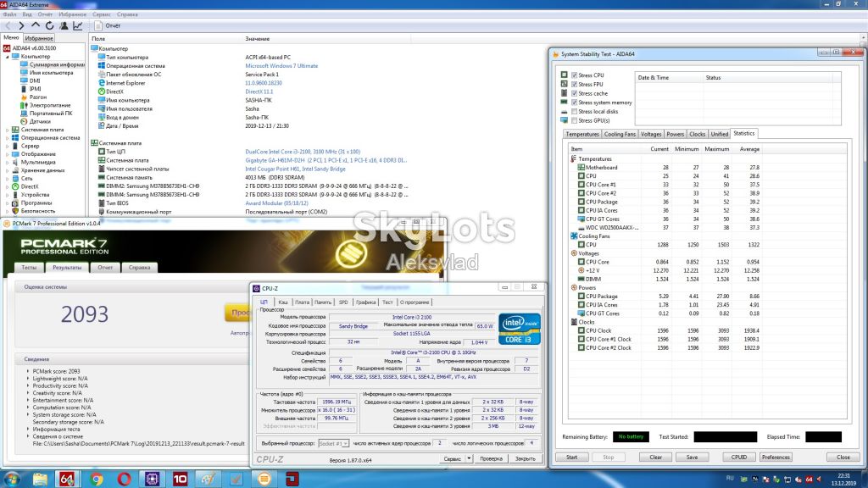This screenshot has width=868, height=488.
Task: Open the Файл menu in AIDA64
Action: pyautogui.click(x=9, y=14)
